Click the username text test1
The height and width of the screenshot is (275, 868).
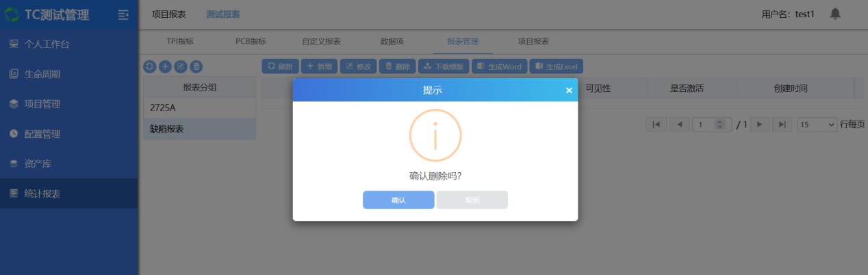pos(805,14)
